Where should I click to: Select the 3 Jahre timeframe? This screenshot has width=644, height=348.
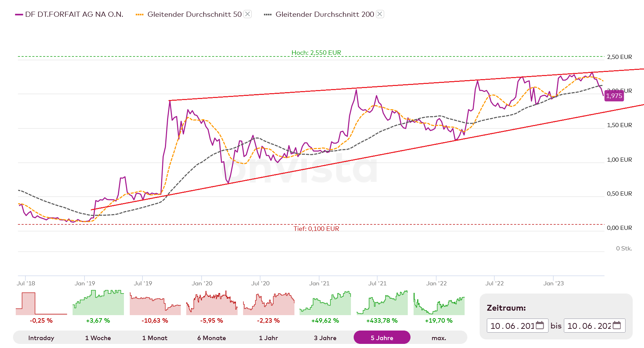tap(325, 338)
